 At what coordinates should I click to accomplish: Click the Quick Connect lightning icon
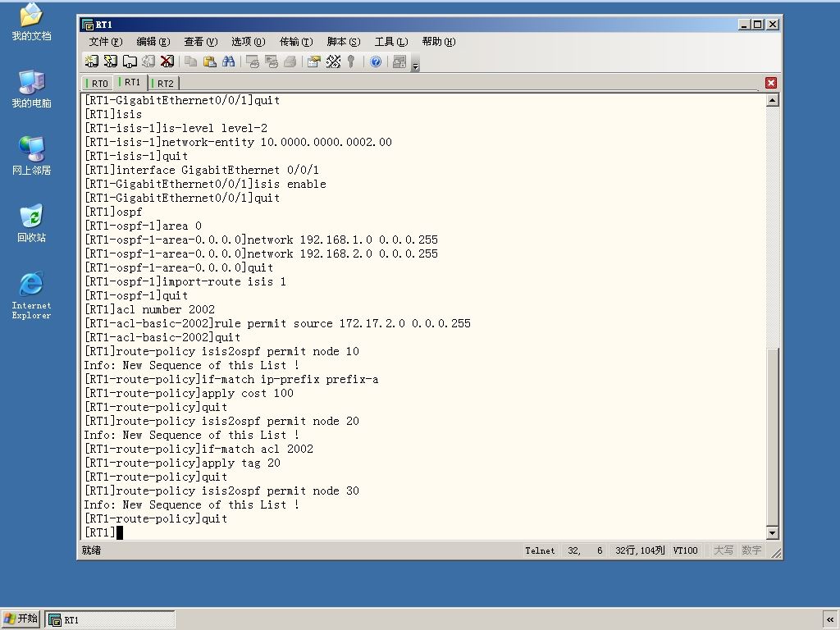pyautogui.click(x=111, y=62)
